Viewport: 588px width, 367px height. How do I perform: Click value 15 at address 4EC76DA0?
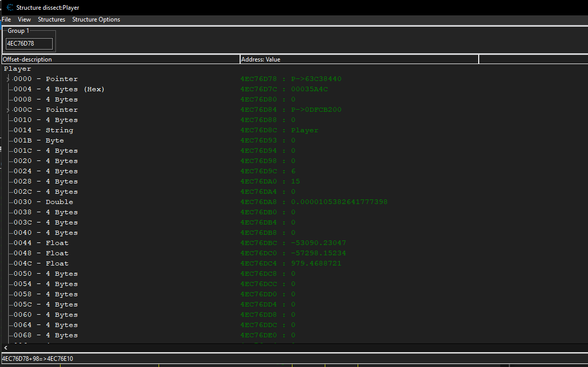[296, 181]
